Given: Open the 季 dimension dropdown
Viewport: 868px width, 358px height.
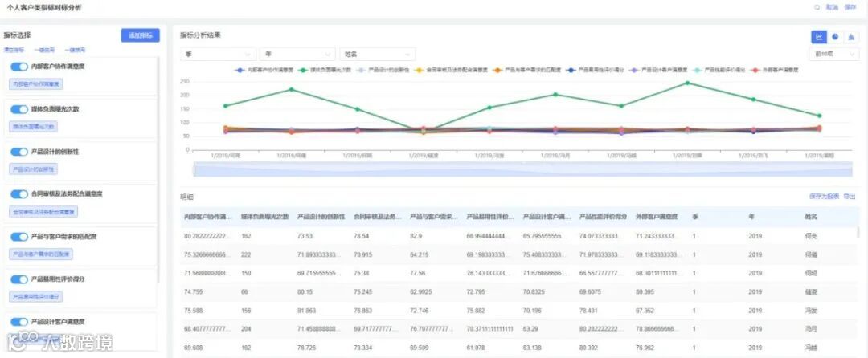Looking at the screenshot, I should 218,54.
